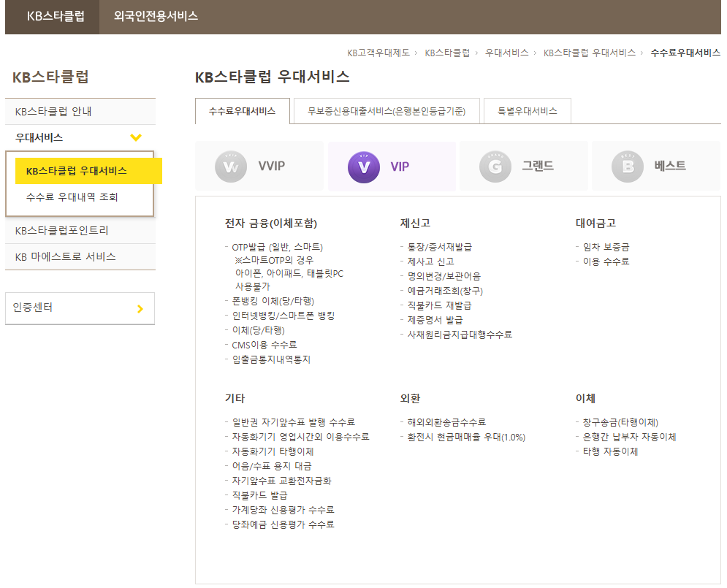Click the 대여금고 heading

595,224
